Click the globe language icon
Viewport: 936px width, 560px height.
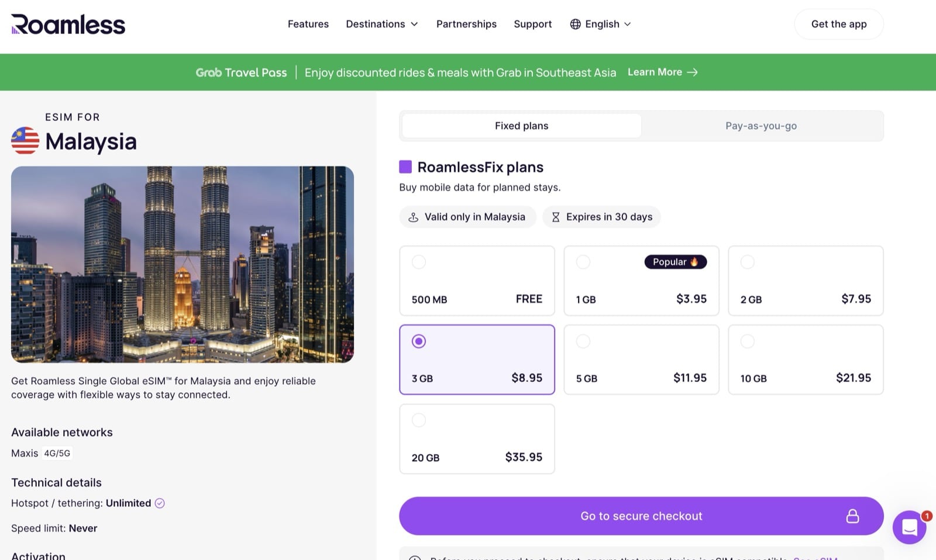(x=576, y=24)
